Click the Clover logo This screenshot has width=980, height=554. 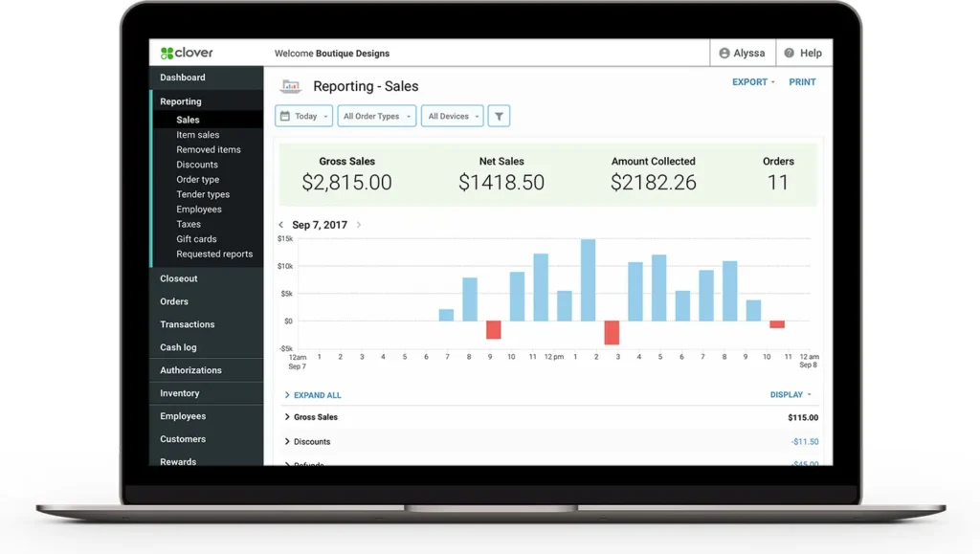[188, 54]
